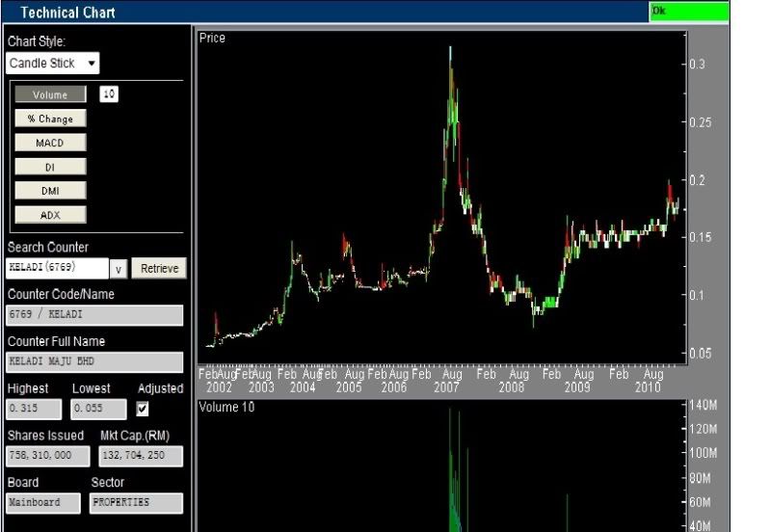The image size is (770, 532).
Task: Click the Lowest price field
Action: (x=98, y=409)
